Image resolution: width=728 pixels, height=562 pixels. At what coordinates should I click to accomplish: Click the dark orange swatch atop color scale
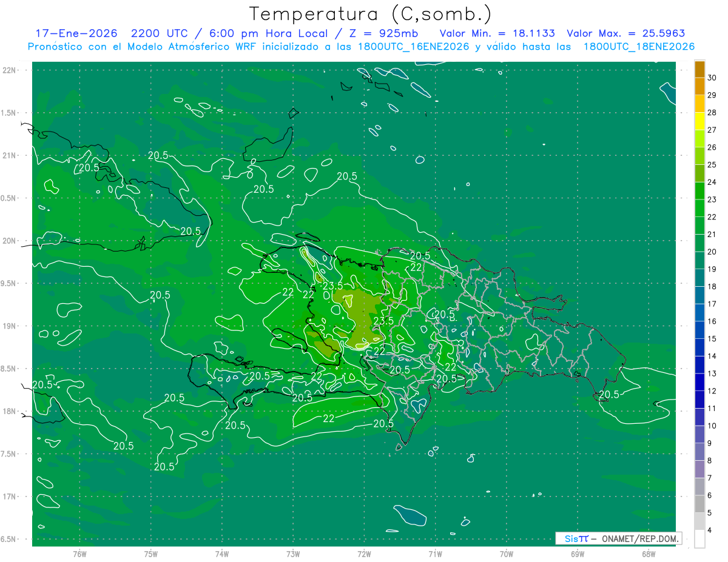[699, 69]
